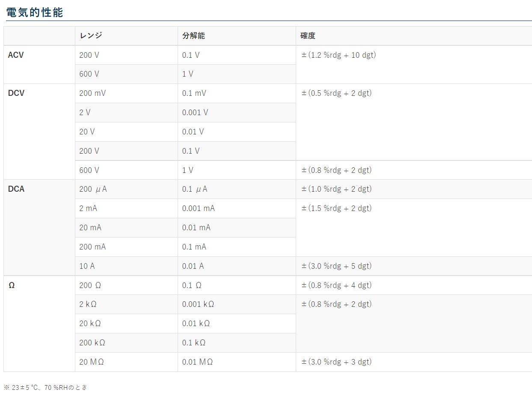Click the 200 kΩ range cell
The image size is (532, 395).
[x=92, y=343]
